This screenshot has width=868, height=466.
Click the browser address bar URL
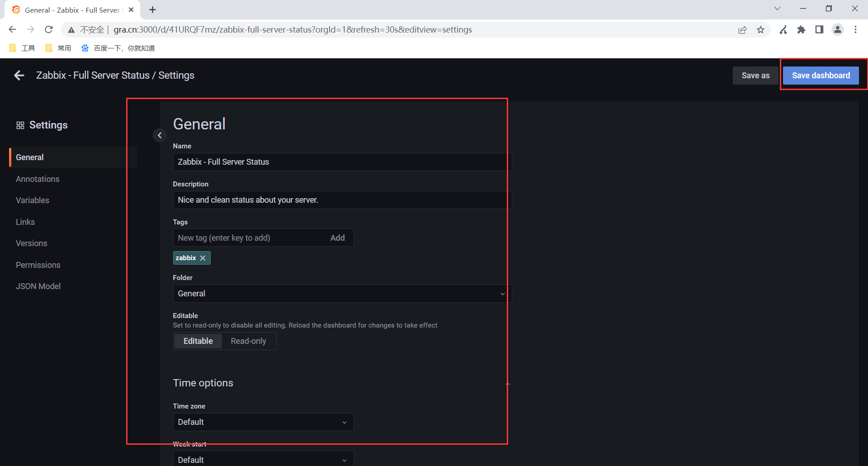[292, 29]
